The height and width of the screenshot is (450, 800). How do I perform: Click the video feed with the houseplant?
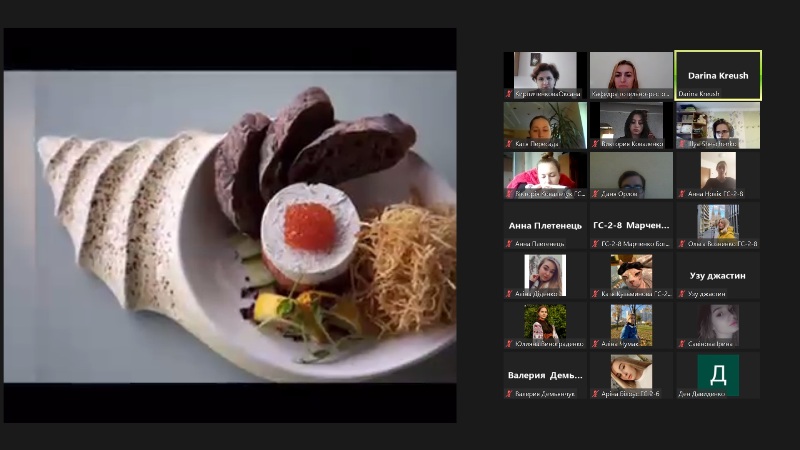click(545, 126)
